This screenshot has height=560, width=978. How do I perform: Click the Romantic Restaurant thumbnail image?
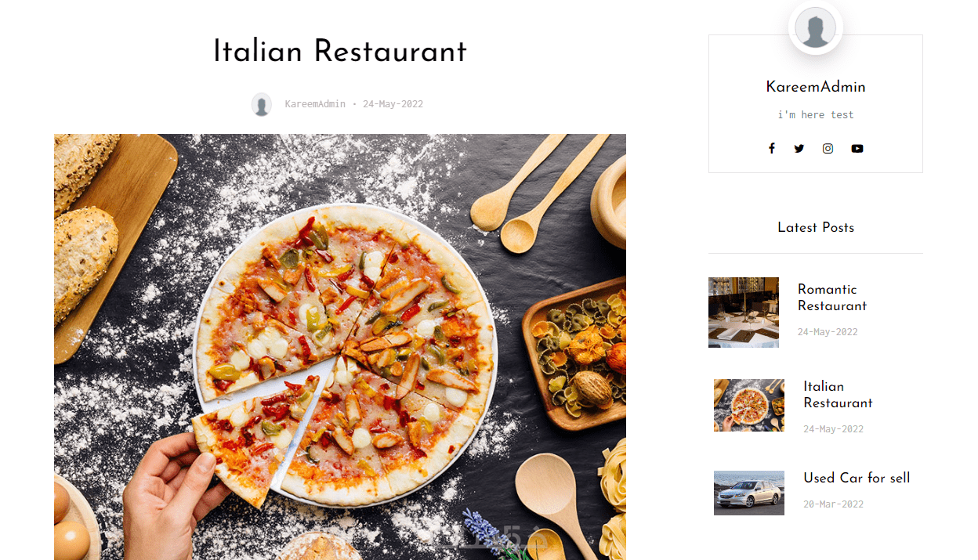point(744,313)
